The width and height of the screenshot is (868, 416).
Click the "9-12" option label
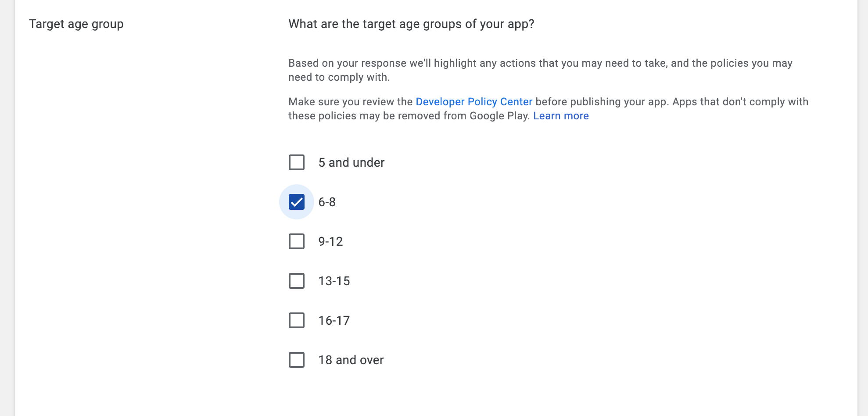click(x=330, y=242)
